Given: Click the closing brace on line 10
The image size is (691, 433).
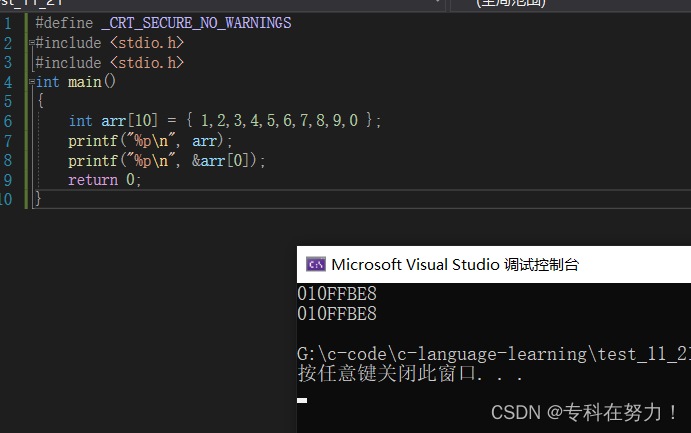Looking at the screenshot, I should (38, 199).
